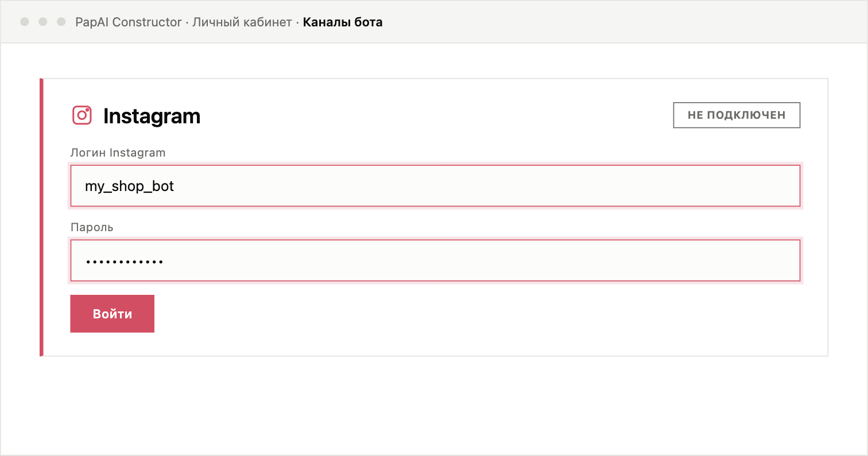Image resolution: width=868 pixels, height=456 pixels.
Task: Click blank page area below Instagram card
Action: (434, 404)
